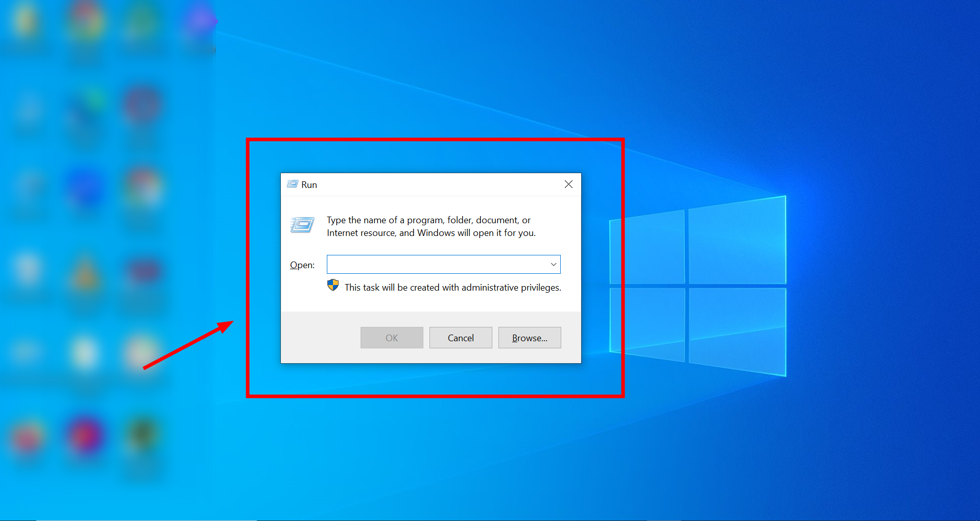
Task: Click the text 'This task will be created with administrative privileges.'
Action: tap(453, 288)
